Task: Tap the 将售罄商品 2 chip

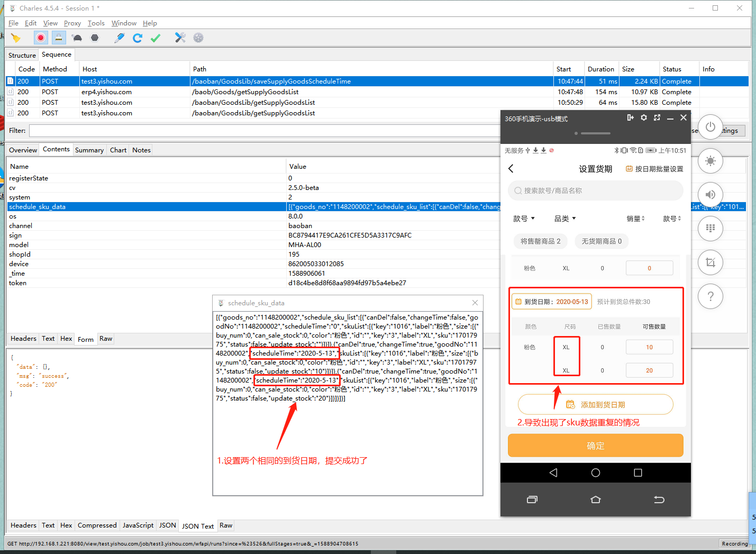Action: 540,241
